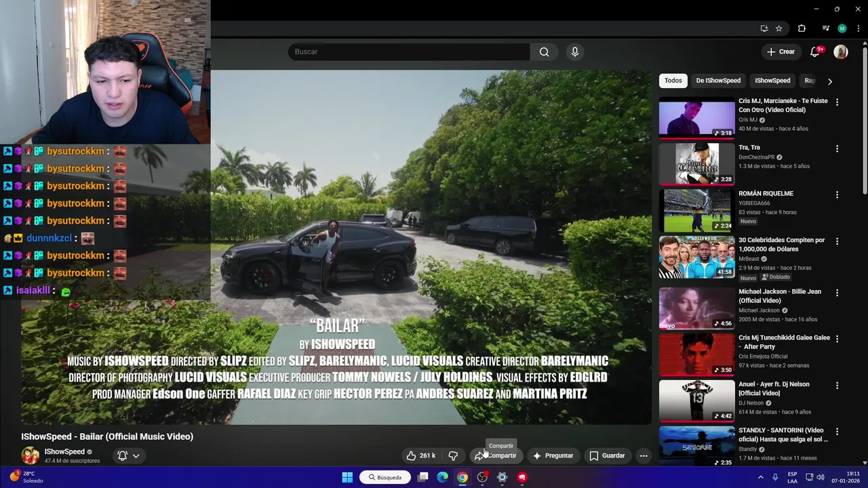Select the Rap filter chip
Screen dimensions: 868x488
click(x=809, y=81)
